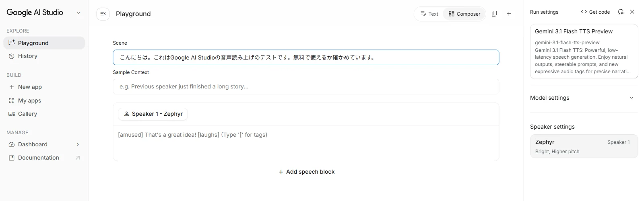Click the Scene text input field
The image size is (644, 201).
(x=306, y=57)
